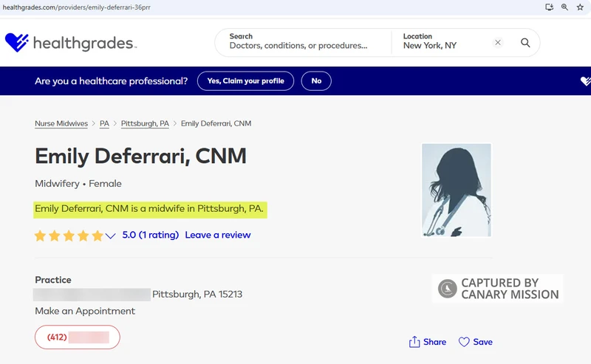Click Emily Deferrari, CNM breadcrumb text
591x364 pixels.
pyautogui.click(x=216, y=123)
